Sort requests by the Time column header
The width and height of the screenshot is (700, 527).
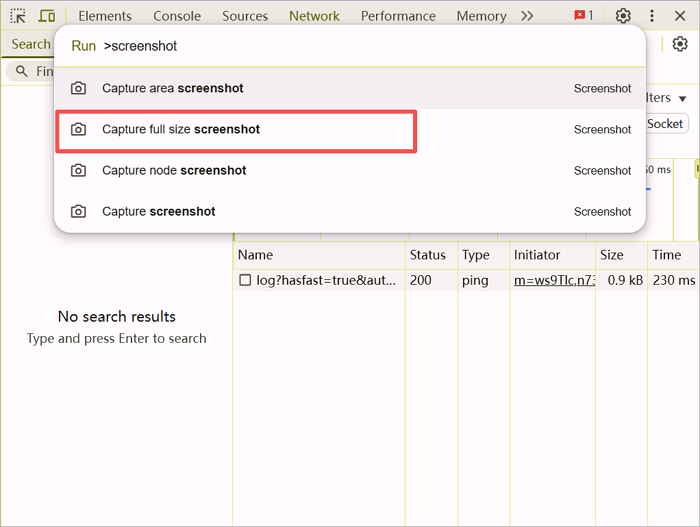667,255
